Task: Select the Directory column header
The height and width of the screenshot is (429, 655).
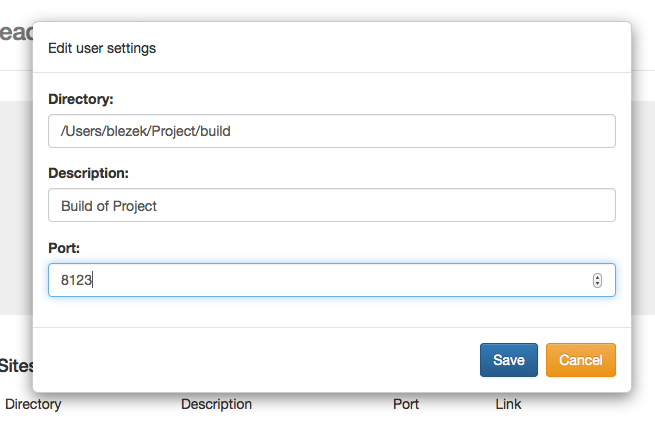Action: pyautogui.click(x=33, y=404)
